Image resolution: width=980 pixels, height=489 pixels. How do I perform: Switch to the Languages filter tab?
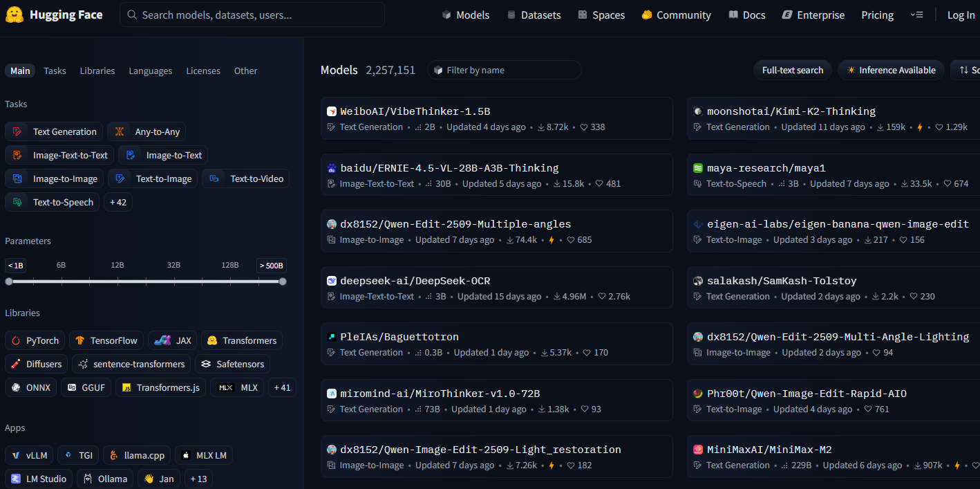click(x=151, y=71)
